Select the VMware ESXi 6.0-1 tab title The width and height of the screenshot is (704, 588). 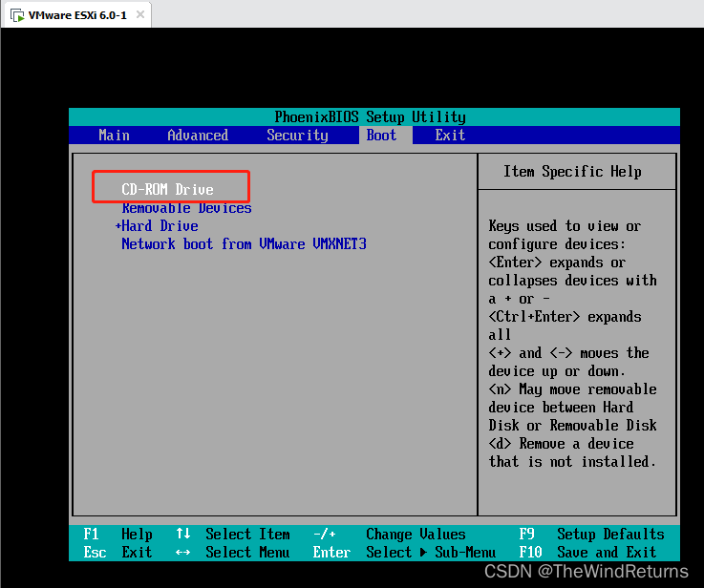click(77, 15)
